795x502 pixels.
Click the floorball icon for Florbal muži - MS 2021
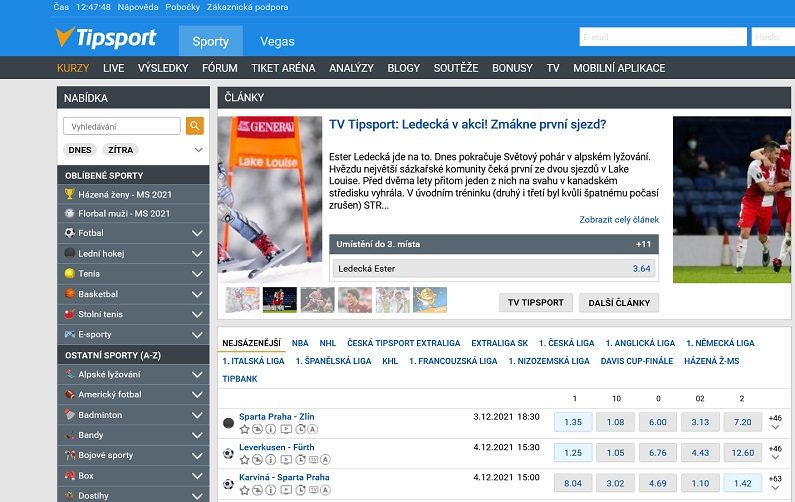[x=69, y=213]
